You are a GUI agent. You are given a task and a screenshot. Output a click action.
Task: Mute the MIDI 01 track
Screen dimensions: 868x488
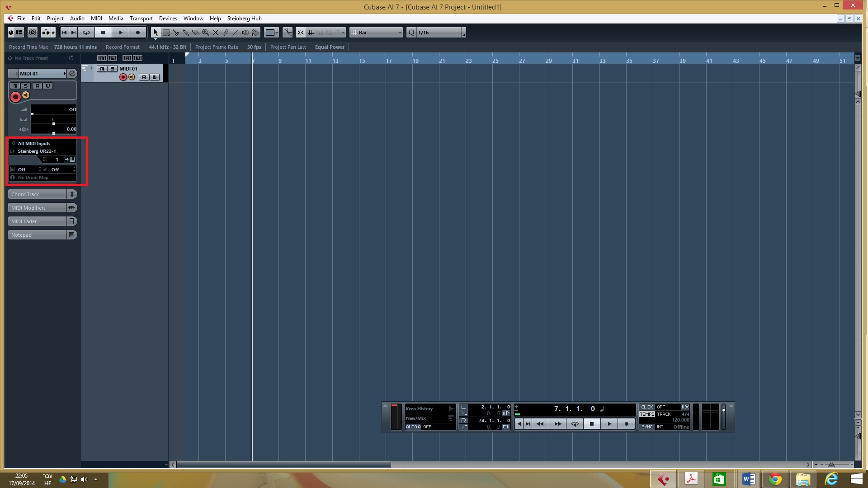pyautogui.click(x=102, y=69)
